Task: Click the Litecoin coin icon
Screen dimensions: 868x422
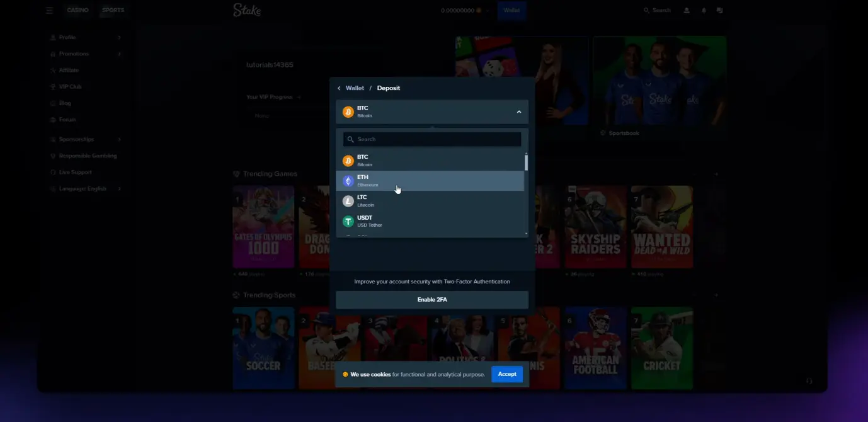Action: click(348, 201)
